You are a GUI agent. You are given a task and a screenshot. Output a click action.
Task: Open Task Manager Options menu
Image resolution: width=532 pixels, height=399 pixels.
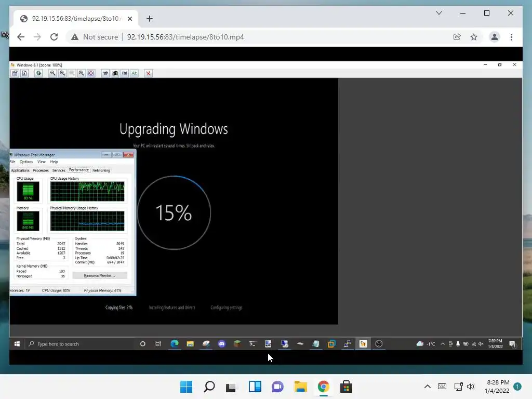26,162
